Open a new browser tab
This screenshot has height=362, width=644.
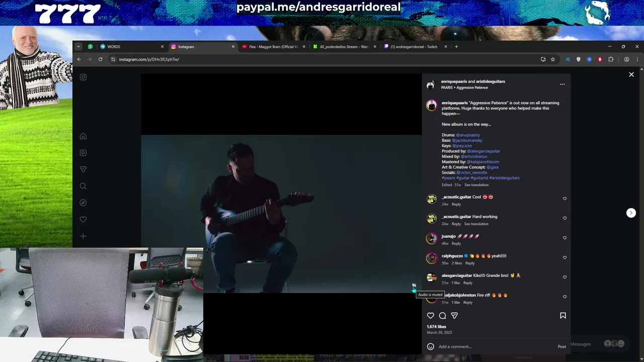tap(456, 47)
